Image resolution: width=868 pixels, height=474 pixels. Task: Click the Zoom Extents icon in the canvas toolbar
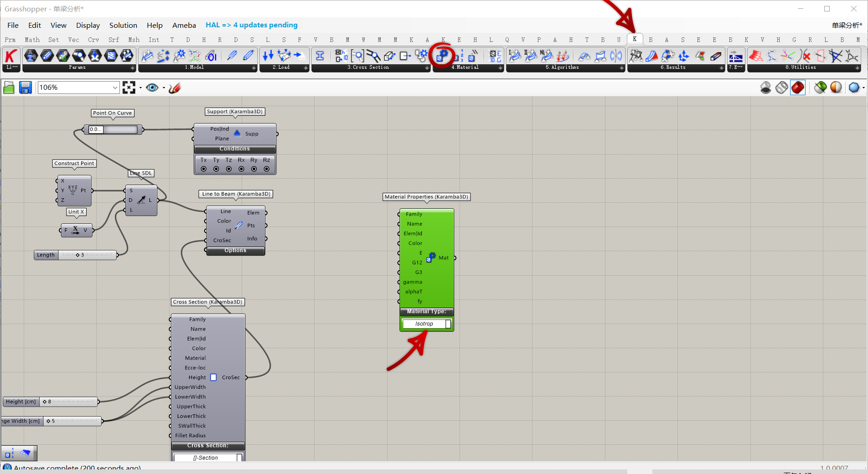129,88
